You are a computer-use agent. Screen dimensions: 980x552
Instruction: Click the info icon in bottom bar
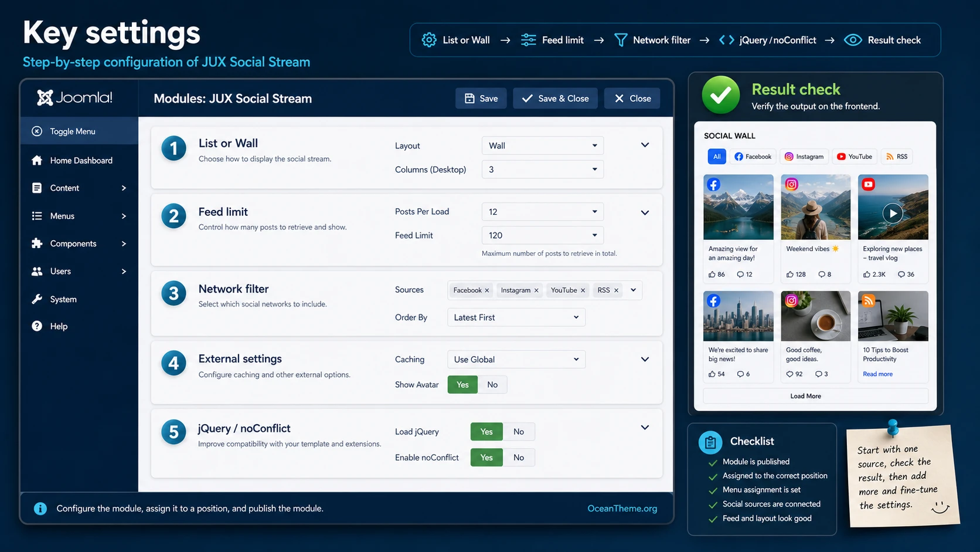click(40, 509)
